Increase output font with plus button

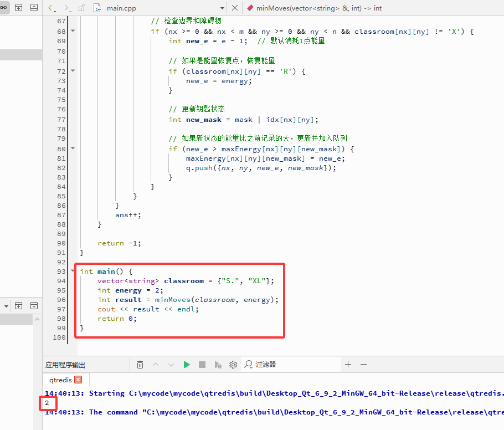point(348,365)
